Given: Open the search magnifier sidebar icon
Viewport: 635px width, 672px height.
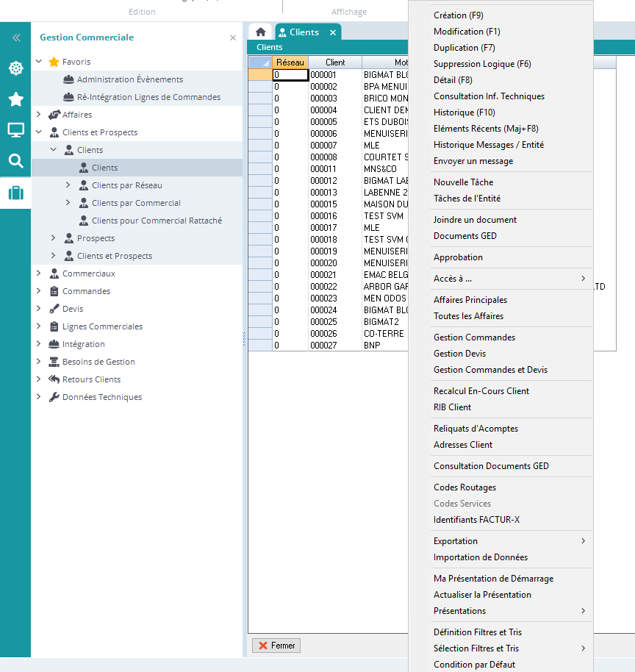Looking at the screenshot, I should [15, 161].
